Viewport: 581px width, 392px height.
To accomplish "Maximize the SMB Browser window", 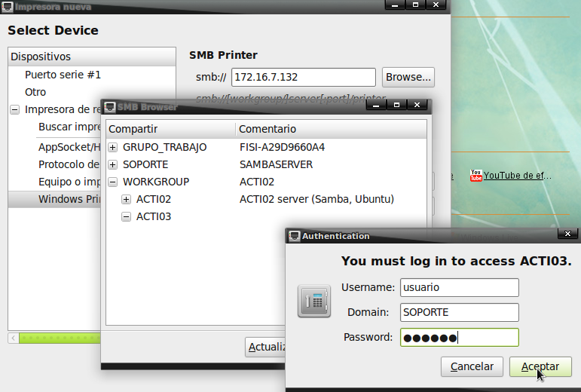I will (396, 105).
